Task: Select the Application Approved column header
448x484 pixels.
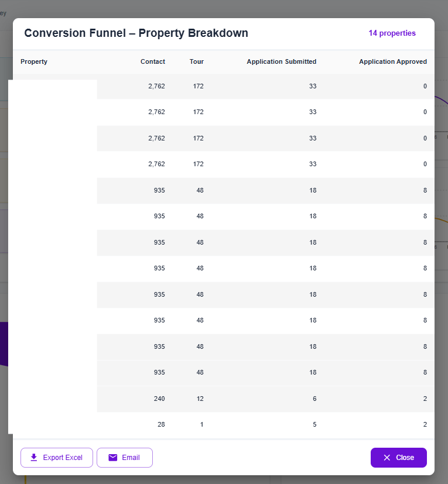Action: (392, 61)
